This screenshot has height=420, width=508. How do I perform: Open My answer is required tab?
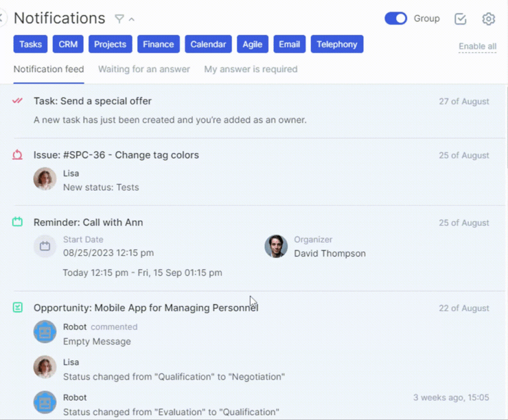click(251, 69)
